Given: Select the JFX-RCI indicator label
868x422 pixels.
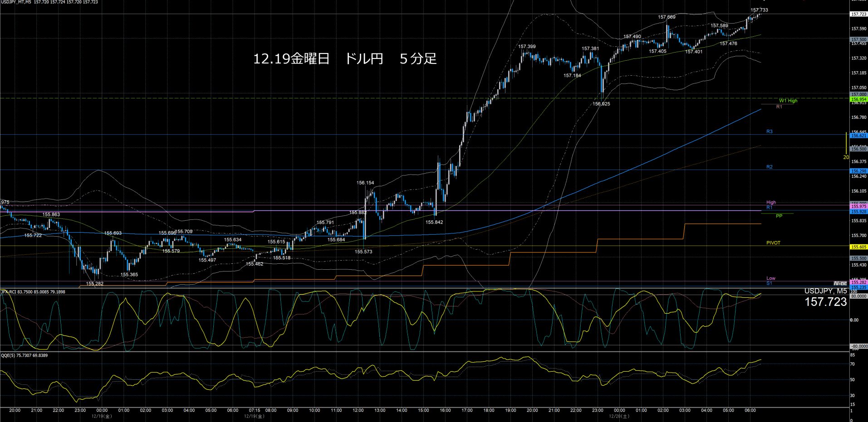Looking at the screenshot, I should click(8, 292).
